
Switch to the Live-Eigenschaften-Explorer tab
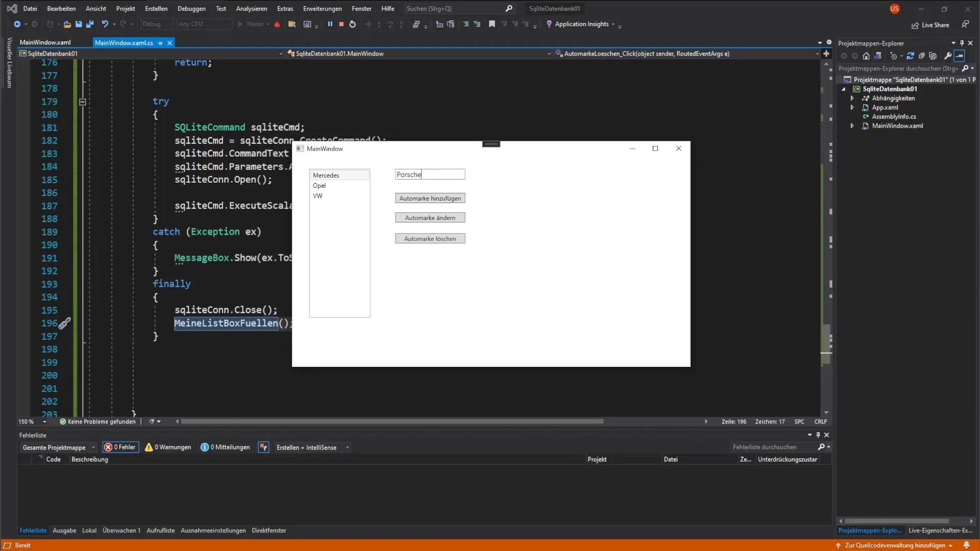pyautogui.click(x=940, y=531)
